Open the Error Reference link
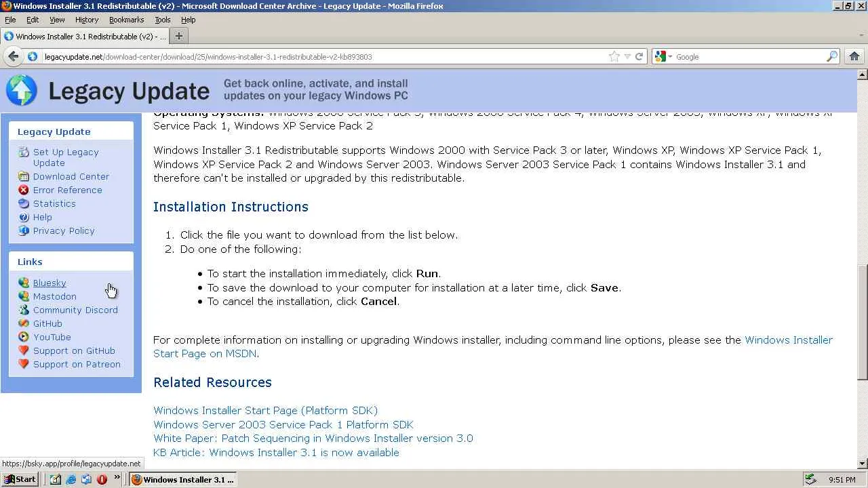Image resolution: width=868 pixels, height=488 pixels. (x=68, y=190)
